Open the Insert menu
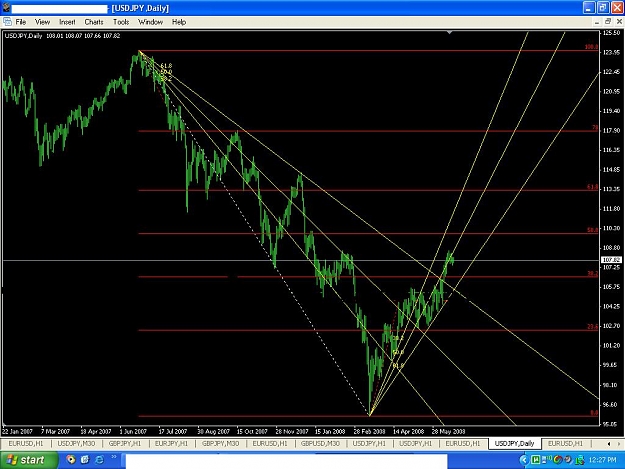The width and height of the screenshot is (625, 469). pyautogui.click(x=67, y=22)
